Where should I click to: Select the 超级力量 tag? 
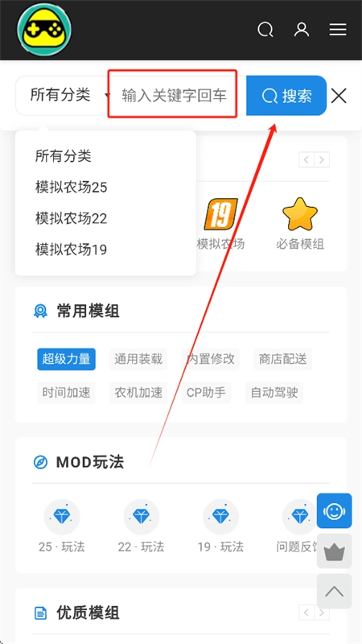66,359
